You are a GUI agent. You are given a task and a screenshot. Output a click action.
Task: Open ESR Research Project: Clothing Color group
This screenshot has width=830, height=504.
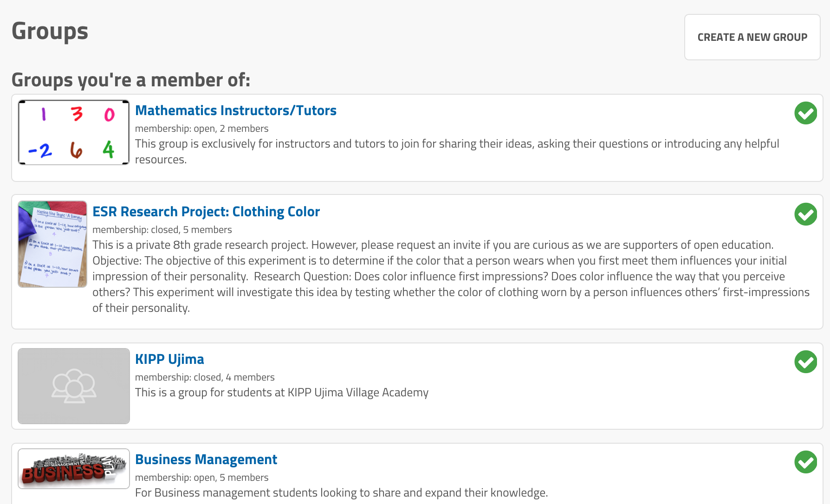coord(206,212)
